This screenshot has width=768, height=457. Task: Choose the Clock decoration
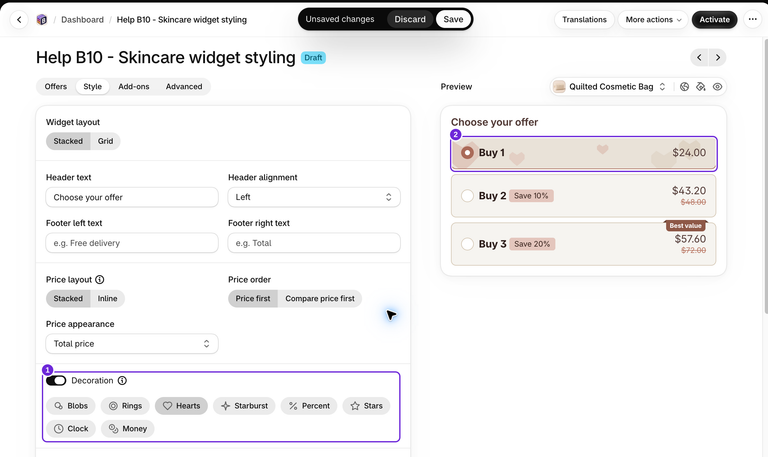coord(71,429)
